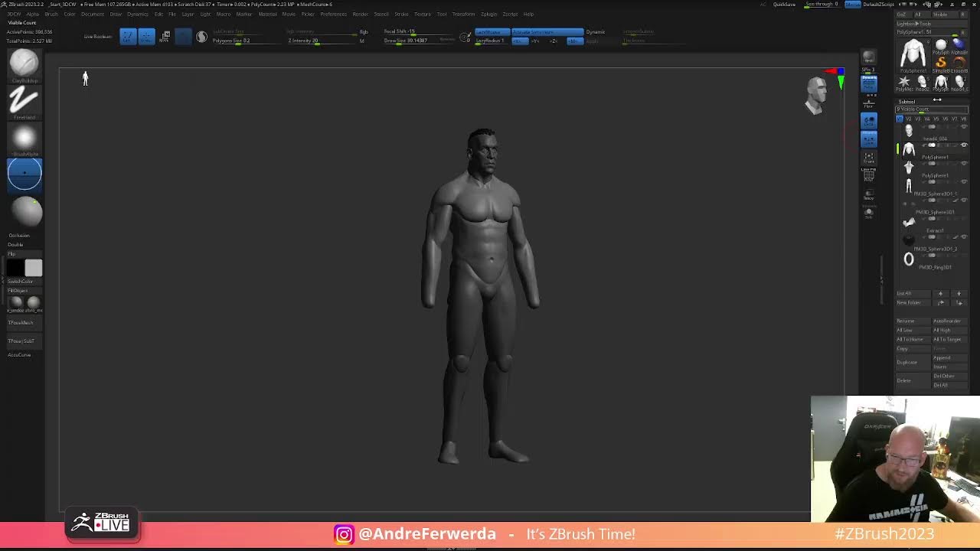980x551 pixels.
Task: Click the Draw mode button
Action: coord(146,37)
